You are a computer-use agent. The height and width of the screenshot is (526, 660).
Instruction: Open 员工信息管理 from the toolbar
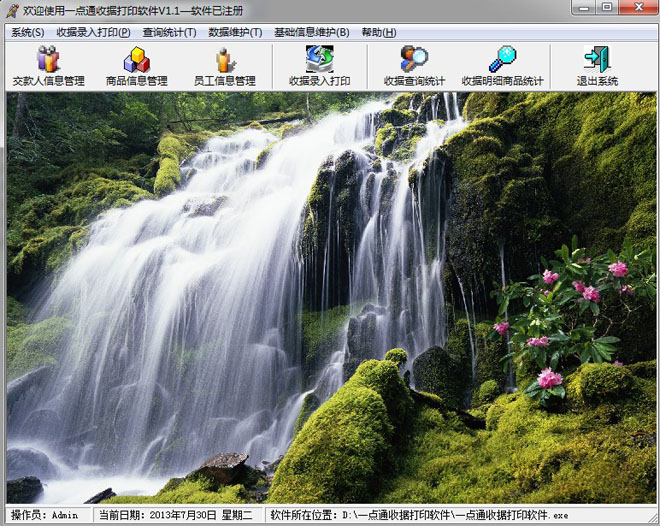[x=224, y=66]
